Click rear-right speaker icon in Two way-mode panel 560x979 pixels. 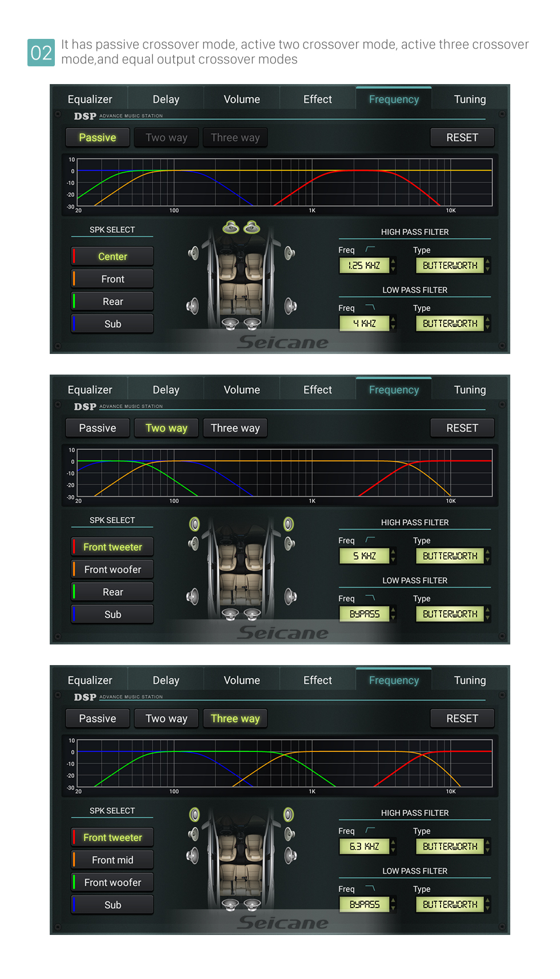click(x=291, y=596)
